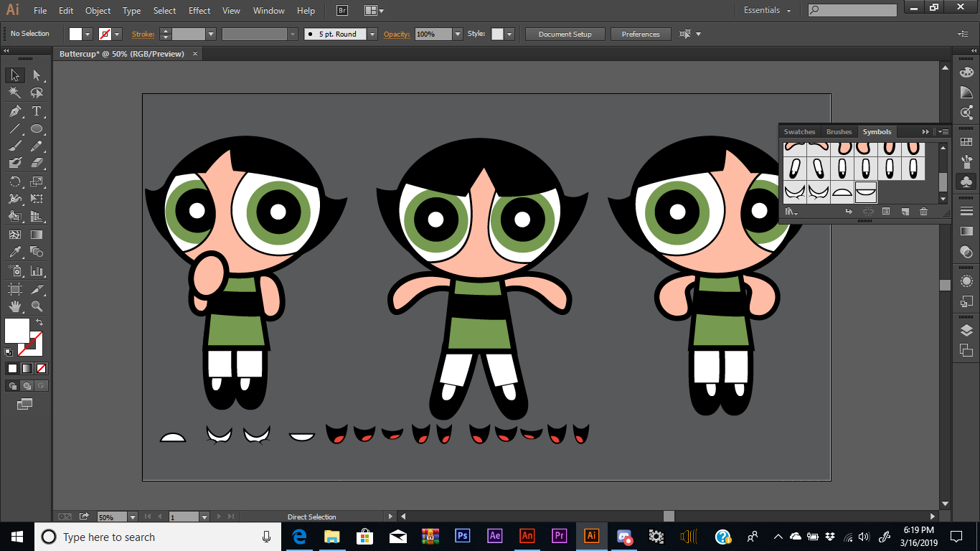Open the 50% zoom level dropdown
980x551 pixels.
133,517
